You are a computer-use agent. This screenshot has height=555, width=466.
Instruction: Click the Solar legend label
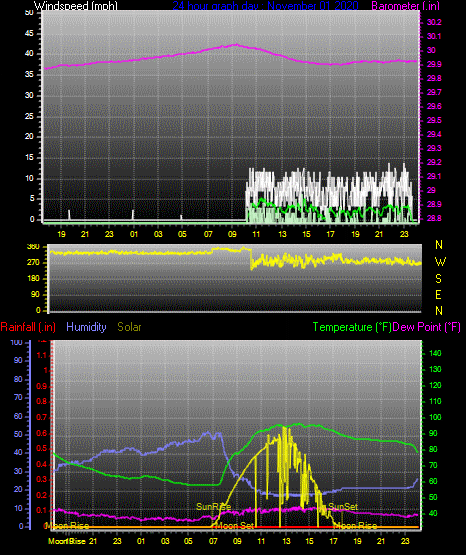(x=130, y=327)
